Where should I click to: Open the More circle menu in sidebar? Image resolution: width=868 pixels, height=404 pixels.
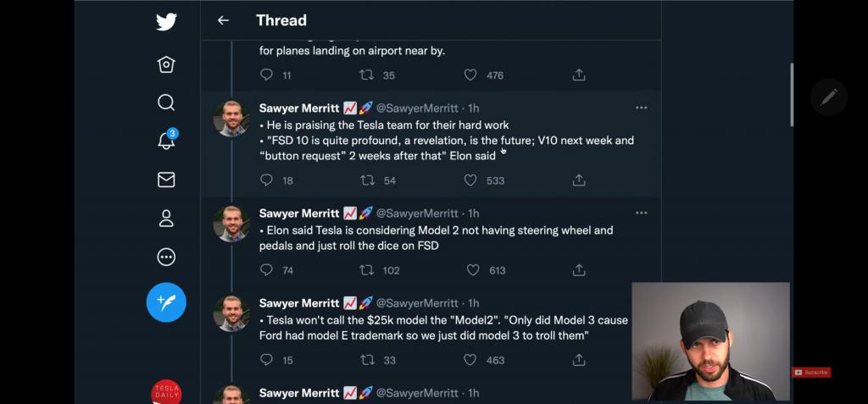166,257
